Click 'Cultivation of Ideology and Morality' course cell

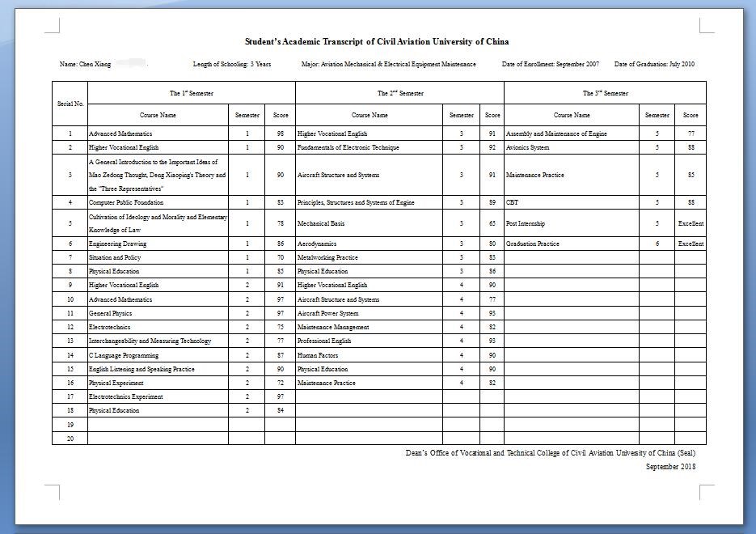pos(158,223)
